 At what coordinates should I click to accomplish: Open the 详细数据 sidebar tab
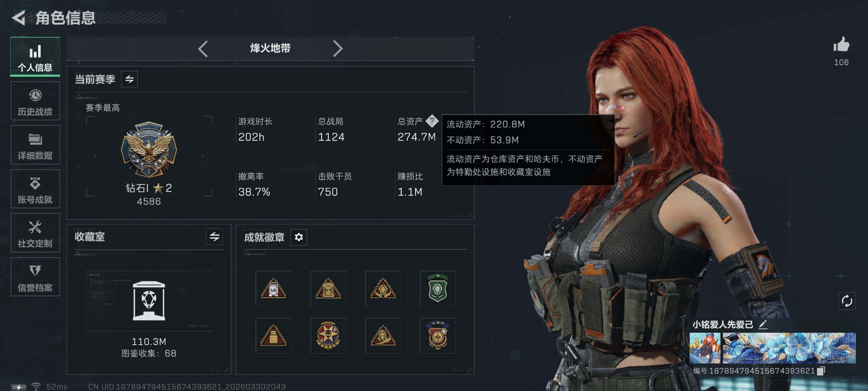click(x=35, y=145)
